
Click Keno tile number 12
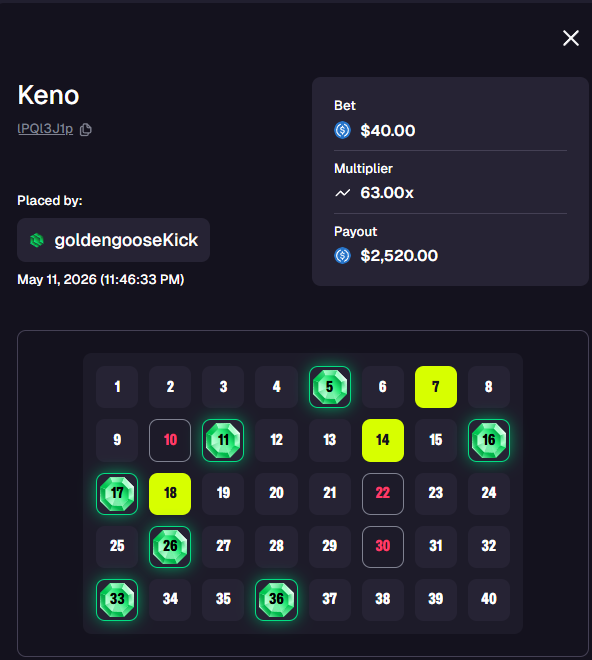click(x=276, y=440)
